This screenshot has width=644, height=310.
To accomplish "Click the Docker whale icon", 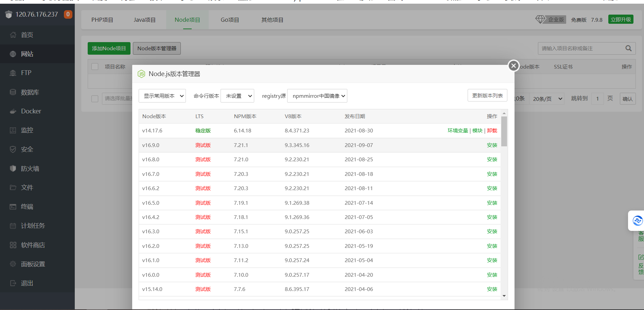I will point(13,111).
